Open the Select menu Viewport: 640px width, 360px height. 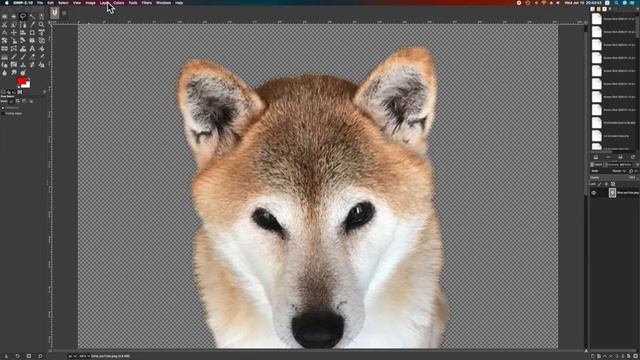point(63,3)
